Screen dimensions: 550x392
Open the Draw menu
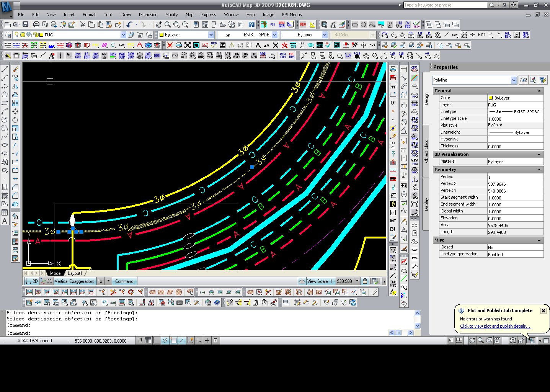(126, 15)
